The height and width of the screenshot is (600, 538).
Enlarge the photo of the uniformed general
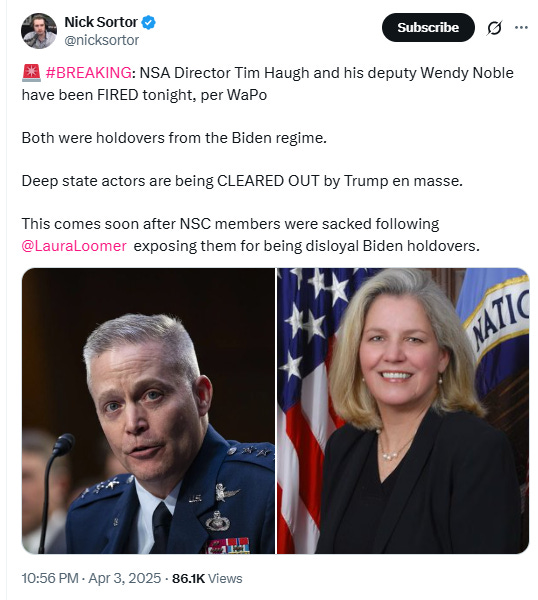click(x=148, y=411)
